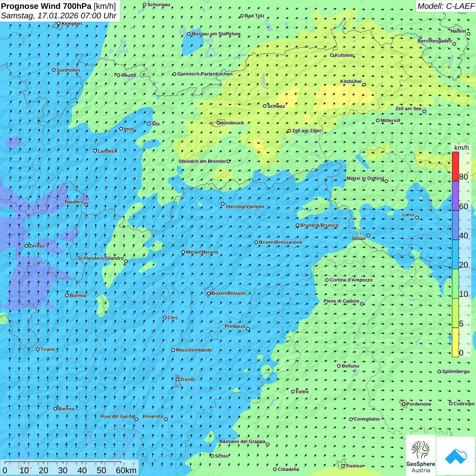Click the red segment of wind legend

[455, 166]
